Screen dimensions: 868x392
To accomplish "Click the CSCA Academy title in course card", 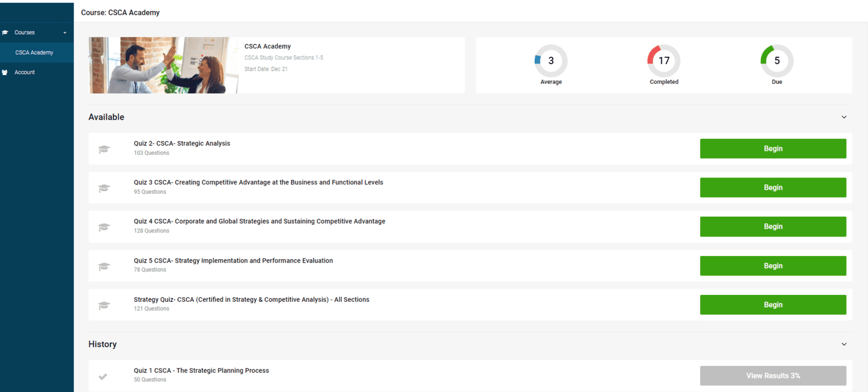I will pos(268,46).
